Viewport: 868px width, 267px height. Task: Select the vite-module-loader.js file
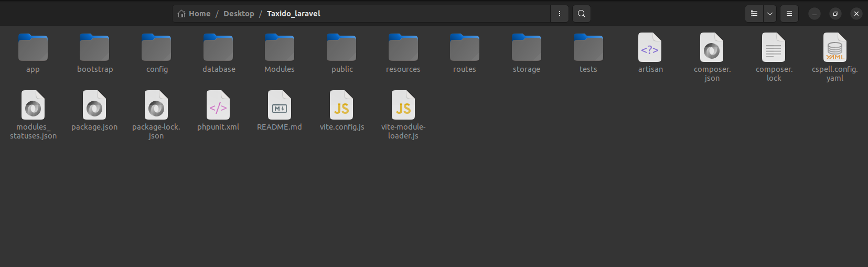pyautogui.click(x=403, y=106)
